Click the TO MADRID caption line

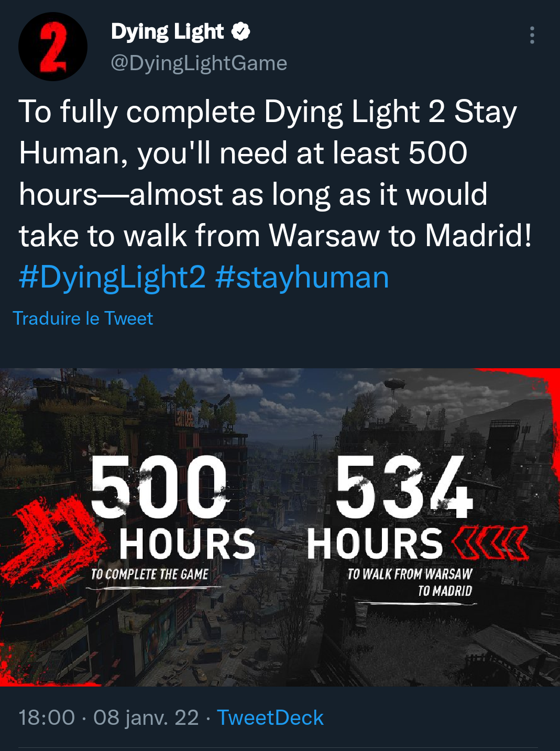click(x=445, y=591)
